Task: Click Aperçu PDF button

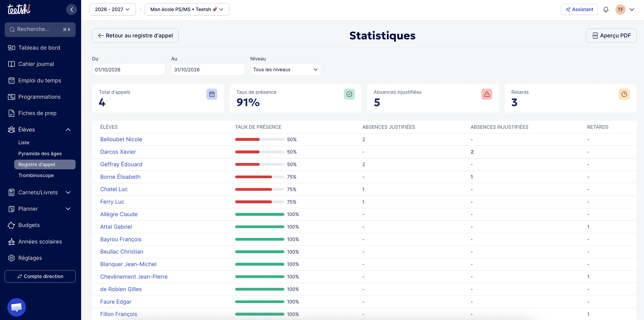Action: [611, 35]
